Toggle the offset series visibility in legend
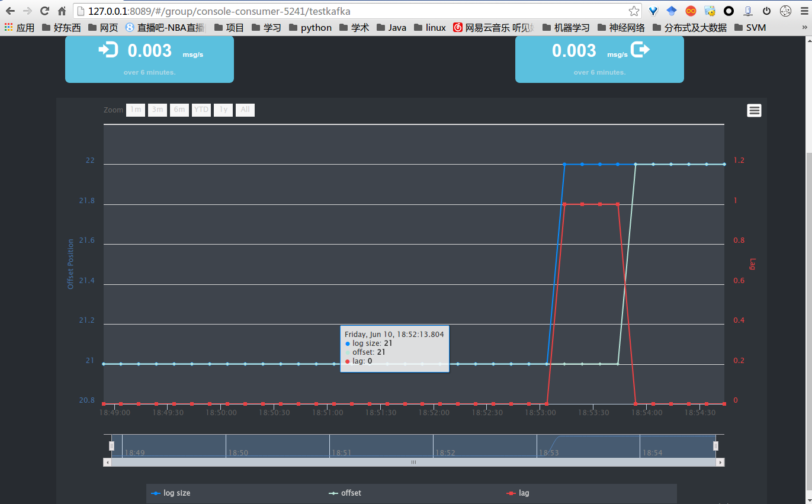The height and width of the screenshot is (504, 812). click(345, 493)
